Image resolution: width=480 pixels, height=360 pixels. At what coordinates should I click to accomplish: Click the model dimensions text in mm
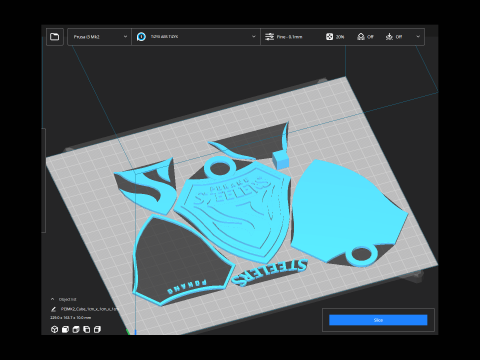[x=70, y=318]
